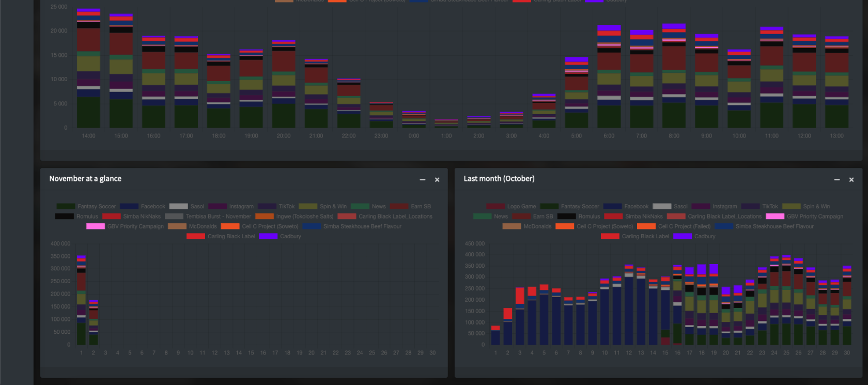Image resolution: width=868 pixels, height=385 pixels.
Task: Hide Sasol series in November legend
Action: click(x=187, y=206)
